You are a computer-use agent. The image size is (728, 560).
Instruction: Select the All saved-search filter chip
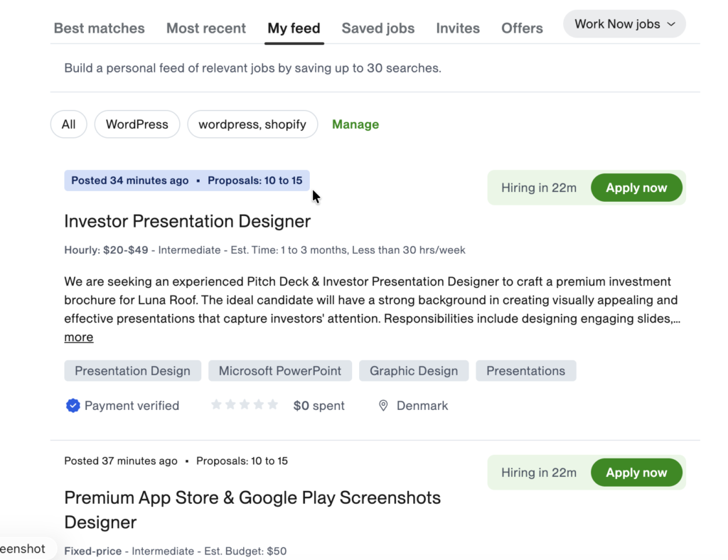click(x=69, y=124)
